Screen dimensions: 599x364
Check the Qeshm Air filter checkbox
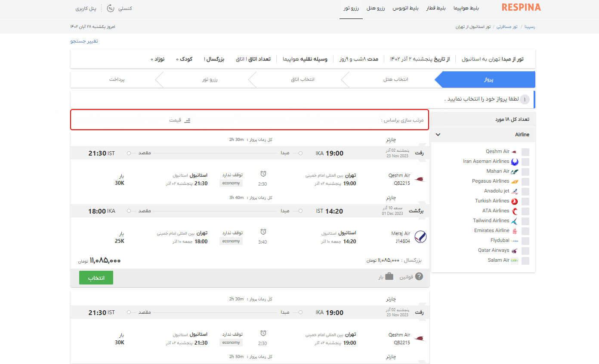pyautogui.click(x=525, y=152)
